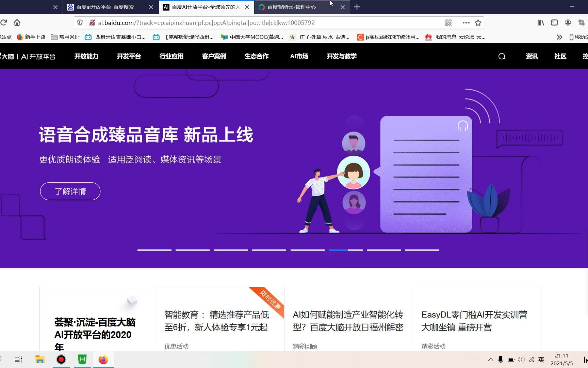Open the 庄子·外篇·秋水 bookmark
The image size is (588, 368).
pyautogui.click(x=320, y=37)
